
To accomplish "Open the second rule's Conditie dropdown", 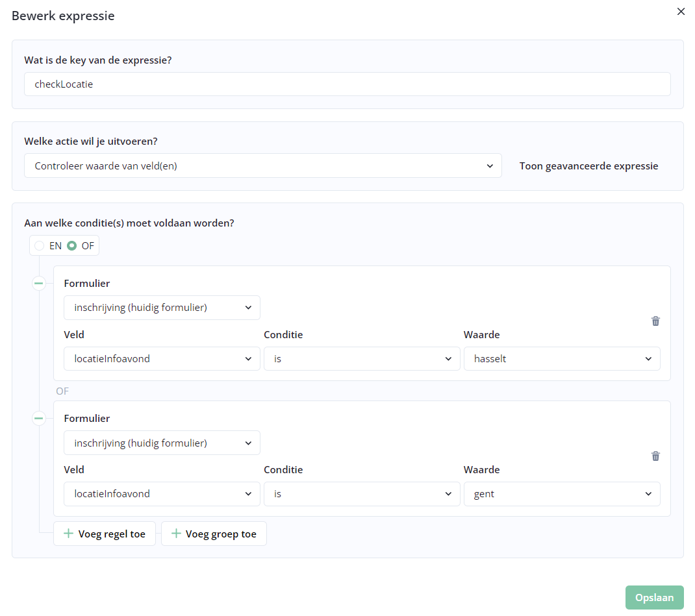I will click(361, 493).
